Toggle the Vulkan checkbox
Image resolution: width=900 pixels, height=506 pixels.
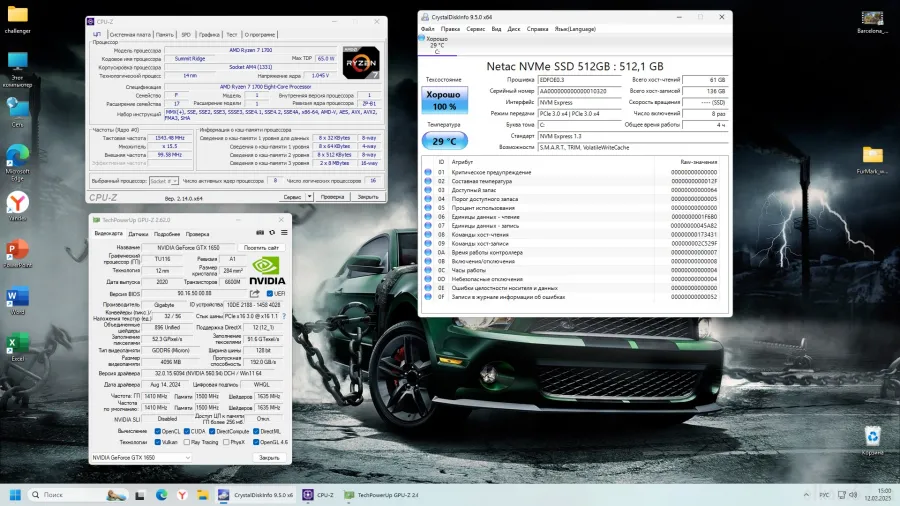click(x=157, y=442)
